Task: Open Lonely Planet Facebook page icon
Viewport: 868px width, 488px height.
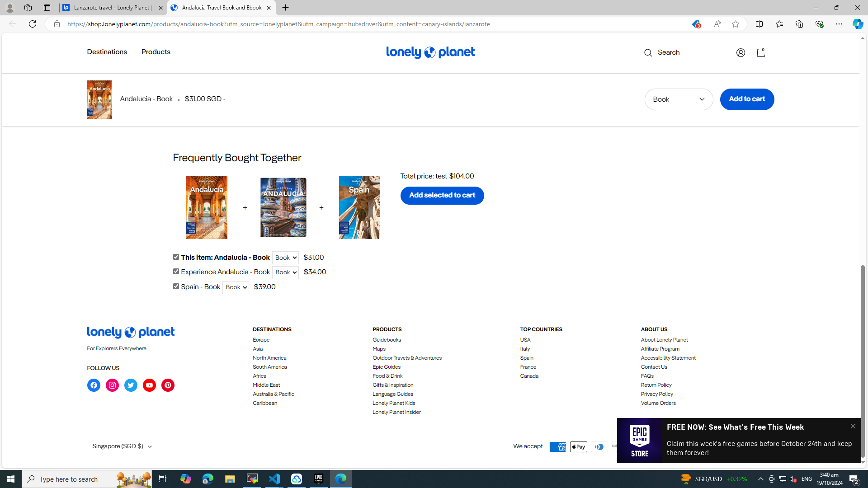Action: 94,385
